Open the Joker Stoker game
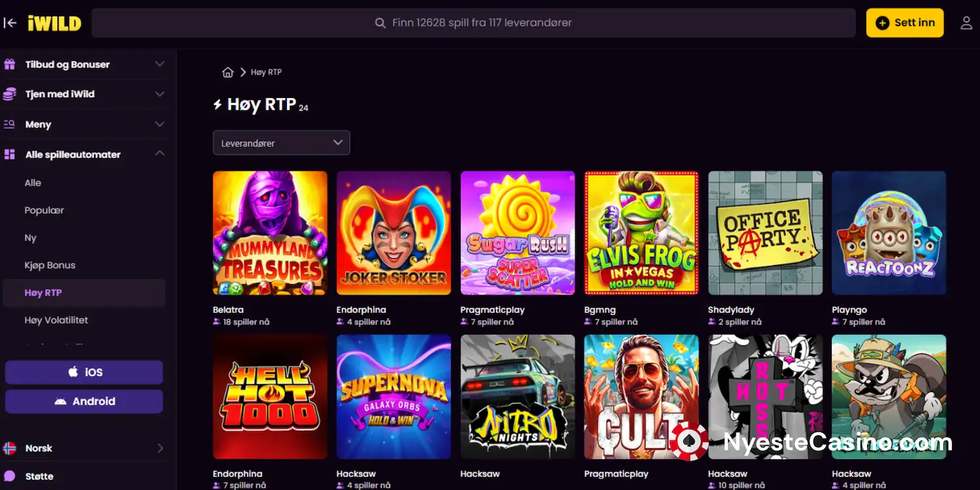The height and width of the screenshot is (490, 980). (x=394, y=233)
